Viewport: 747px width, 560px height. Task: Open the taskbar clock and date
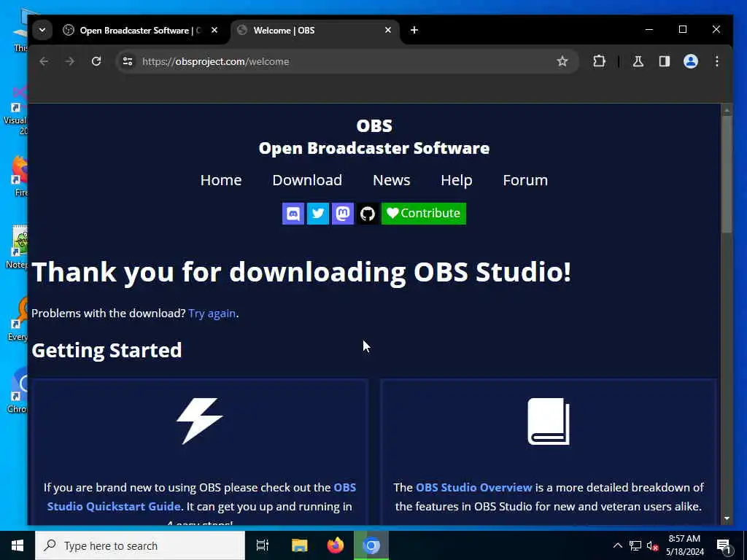[x=684, y=545]
